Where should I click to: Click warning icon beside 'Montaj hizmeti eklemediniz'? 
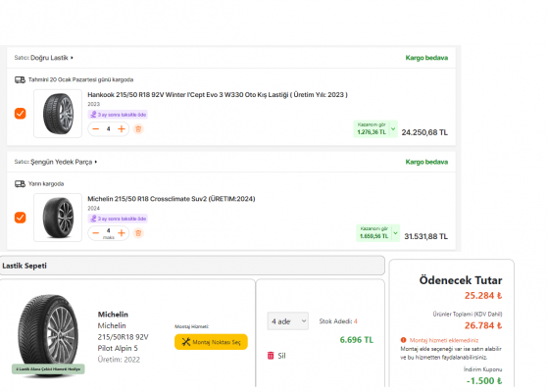coord(403,340)
